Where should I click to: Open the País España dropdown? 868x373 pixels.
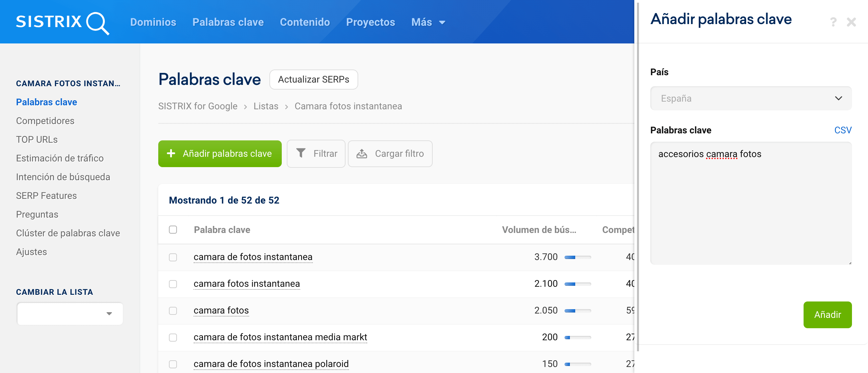pyautogui.click(x=751, y=98)
